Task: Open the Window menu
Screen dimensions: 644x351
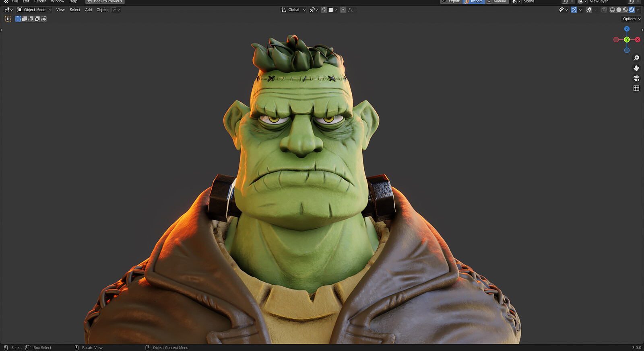Action: (x=58, y=2)
